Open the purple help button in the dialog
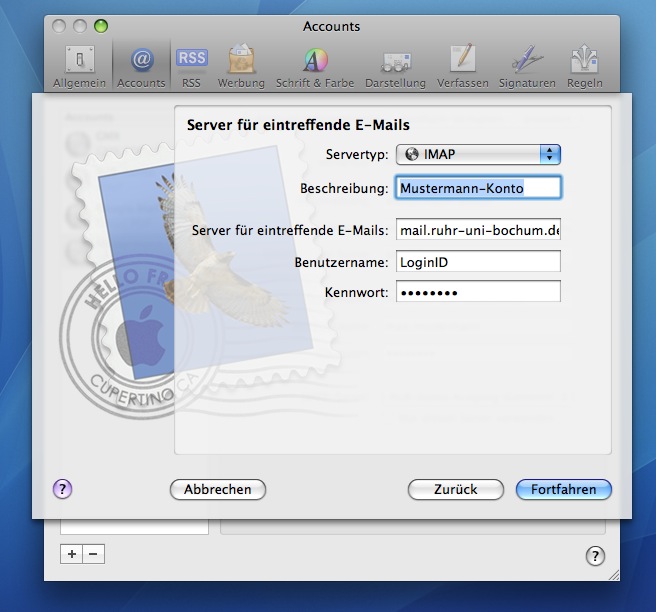 [62, 489]
